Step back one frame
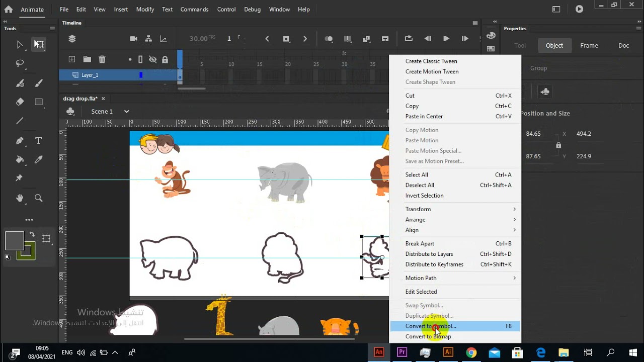 point(428,39)
